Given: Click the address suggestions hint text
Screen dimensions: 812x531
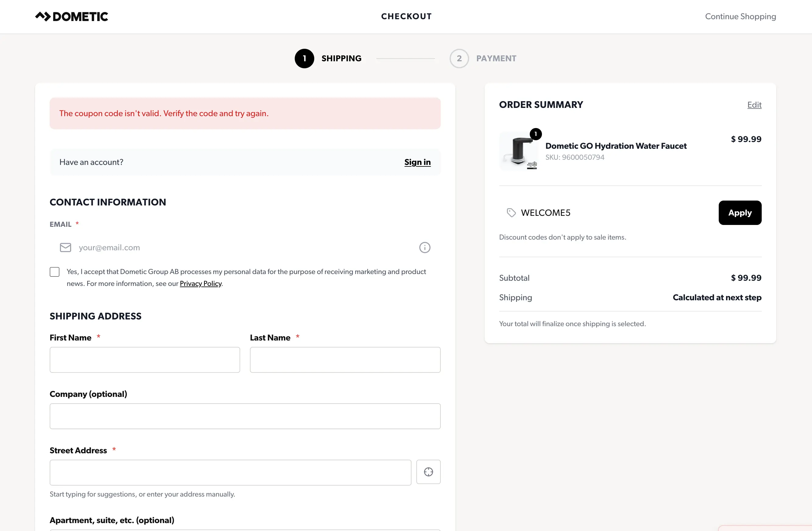Looking at the screenshot, I should pyautogui.click(x=142, y=494).
